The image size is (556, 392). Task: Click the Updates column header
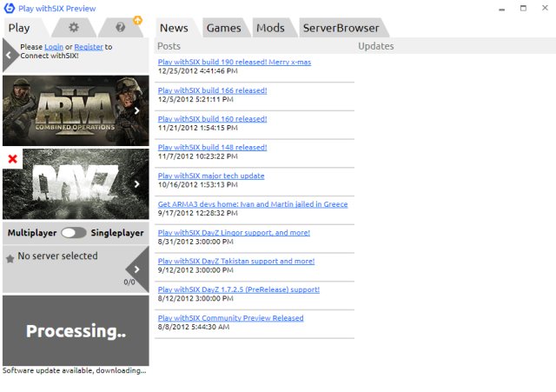click(x=376, y=46)
